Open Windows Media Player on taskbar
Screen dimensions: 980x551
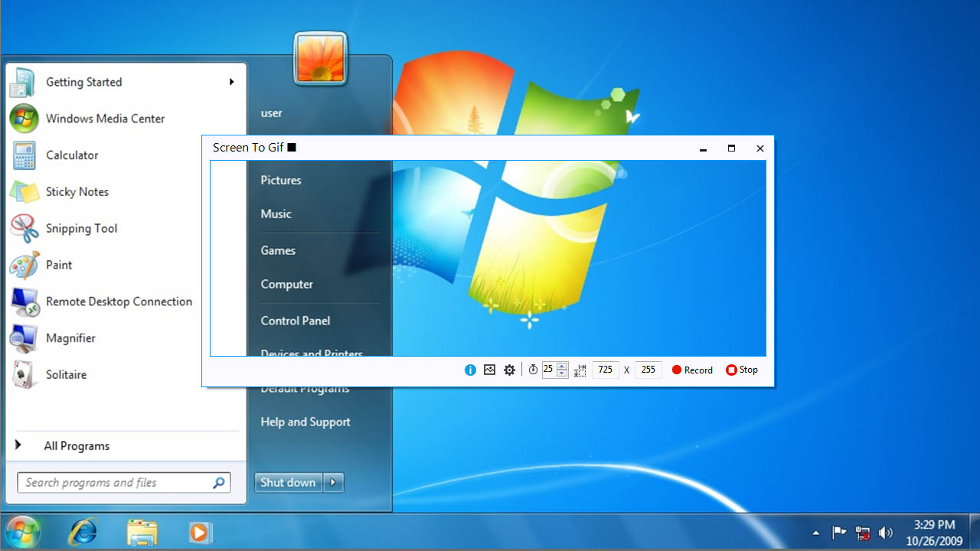(x=199, y=532)
